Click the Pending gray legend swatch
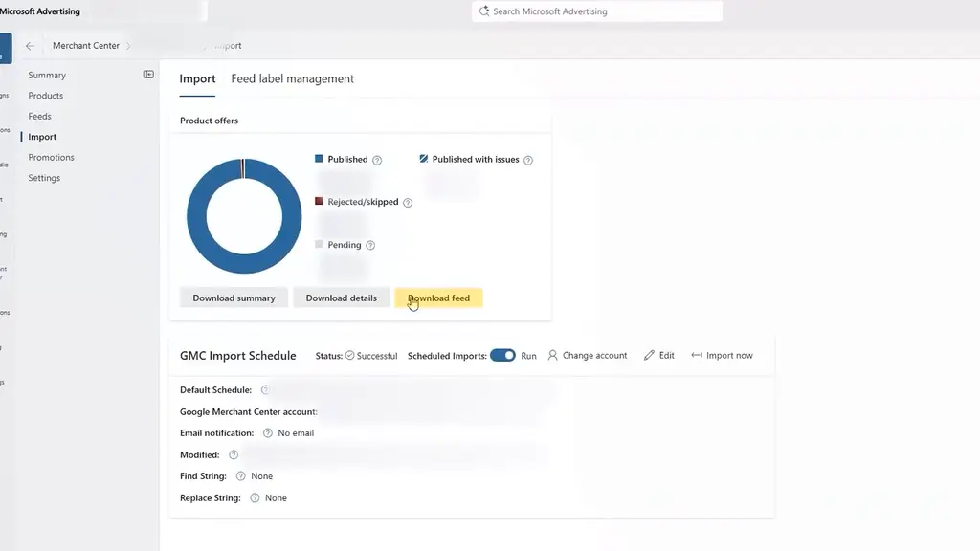980x551 pixels. click(x=319, y=244)
